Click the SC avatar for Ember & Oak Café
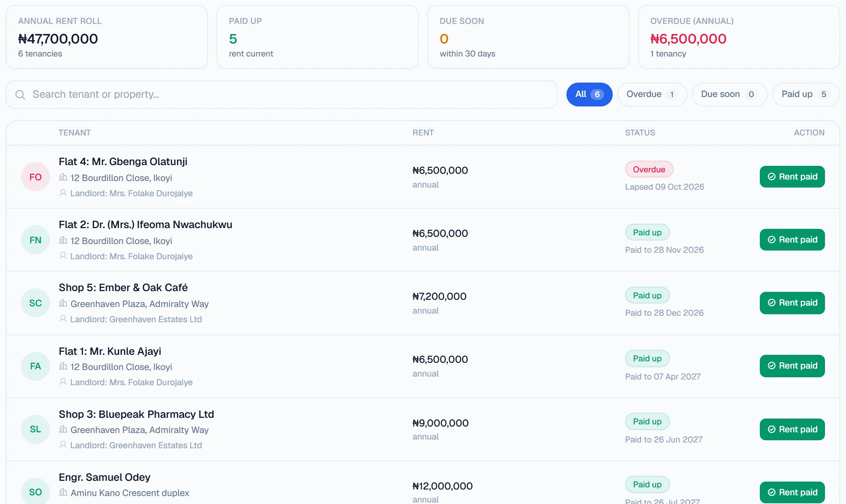This screenshot has width=846, height=504. coord(35,303)
